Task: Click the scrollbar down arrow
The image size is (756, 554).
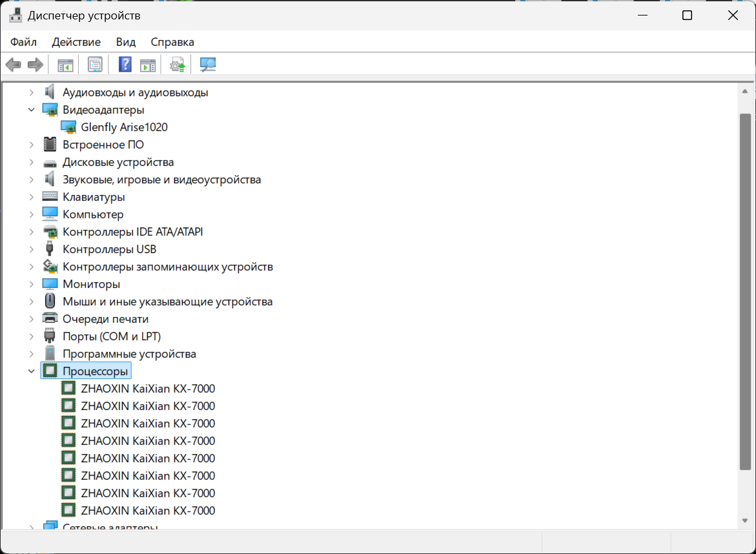Action: (x=745, y=520)
